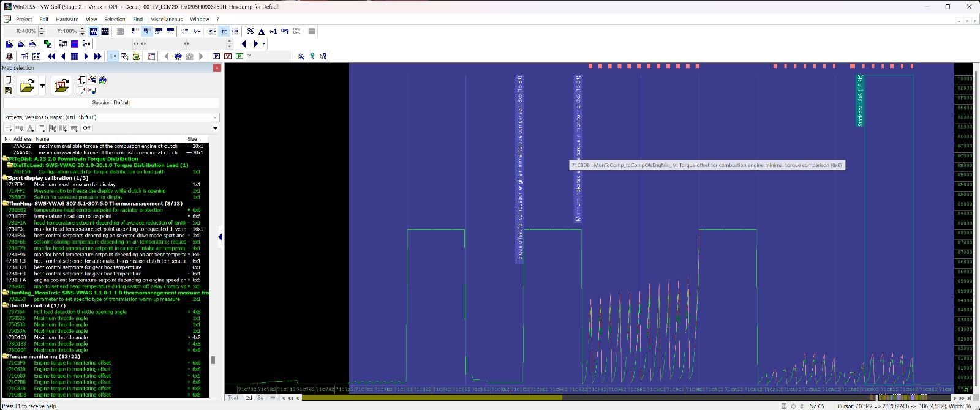The height and width of the screenshot is (410, 980).
Task: Click the solid blue square icon in the second toolbar row
Action: click(75, 43)
